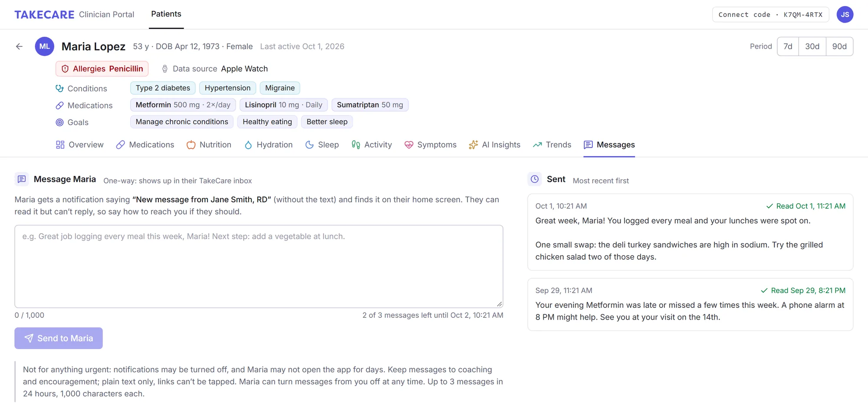This screenshot has width=868, height=419.
Task: Click the droplet icon of Hydration tab
Action: [248, 145]
